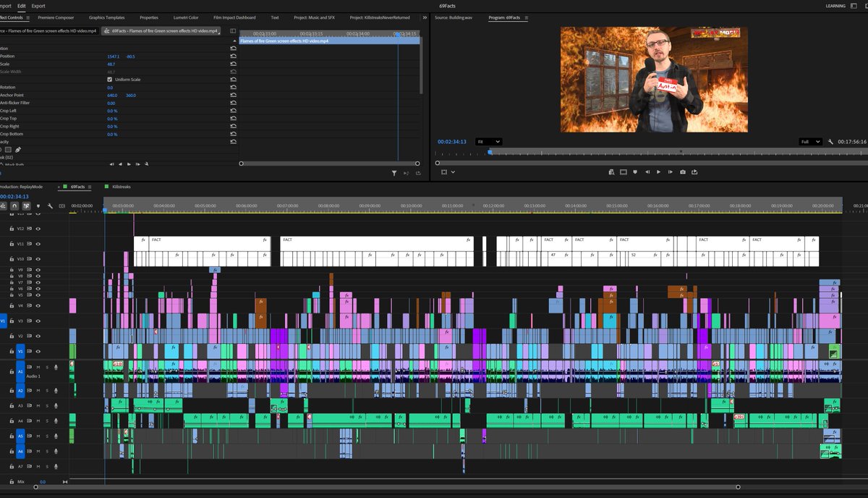
Task: Click the Workspaces icon beside LEARNING
Action: (854, 6)
